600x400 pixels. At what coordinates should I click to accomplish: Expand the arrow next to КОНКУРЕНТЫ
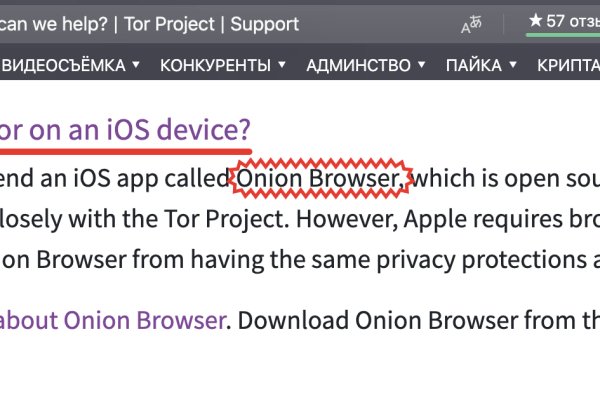point(283,66)
